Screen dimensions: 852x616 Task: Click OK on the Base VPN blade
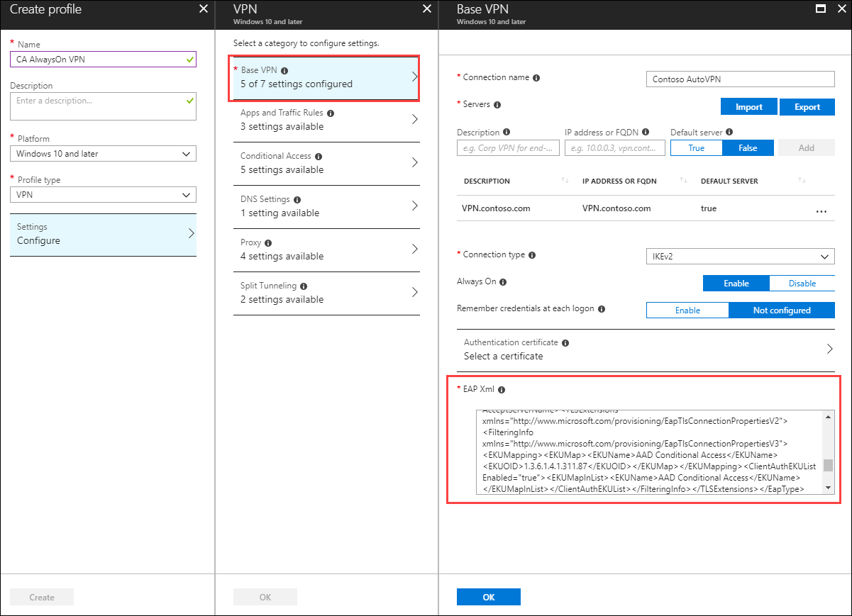coord(488,596)
